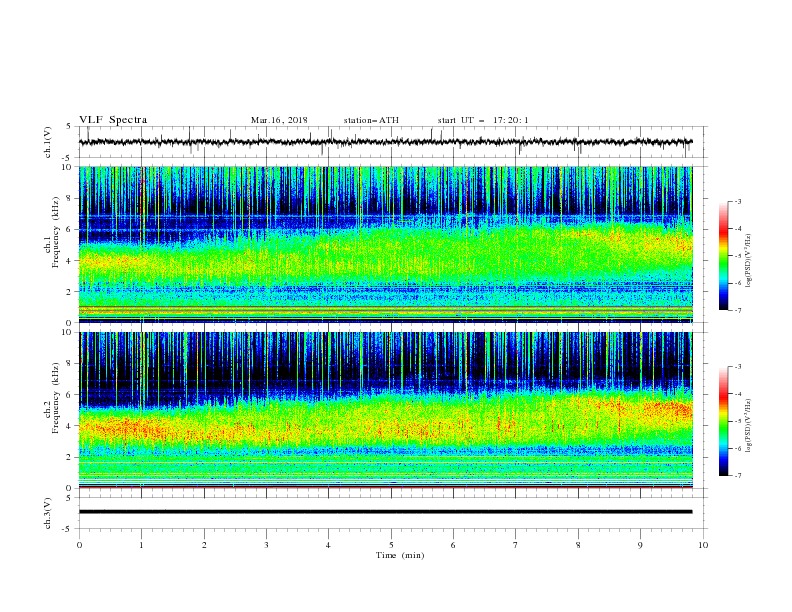Click the "9" tick on the time axis

(640, 545)
